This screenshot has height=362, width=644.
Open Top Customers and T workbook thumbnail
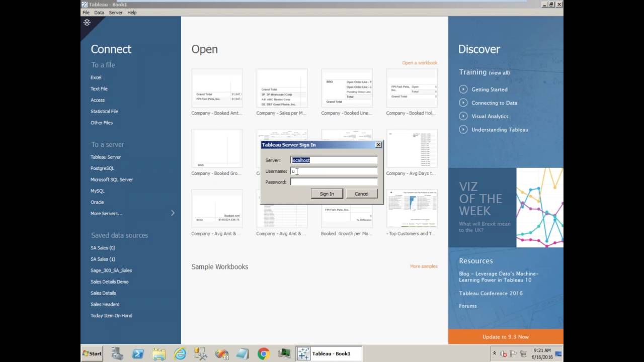(412, 209)
